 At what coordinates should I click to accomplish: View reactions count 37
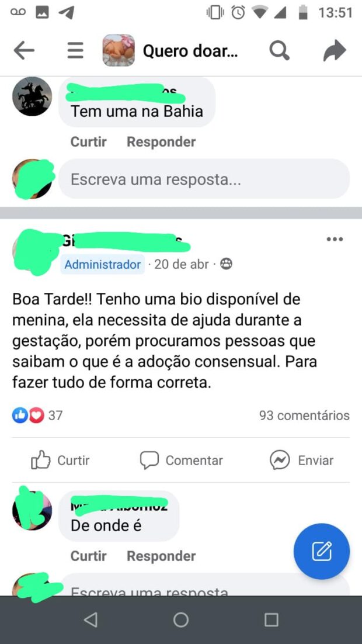(37, 416)
